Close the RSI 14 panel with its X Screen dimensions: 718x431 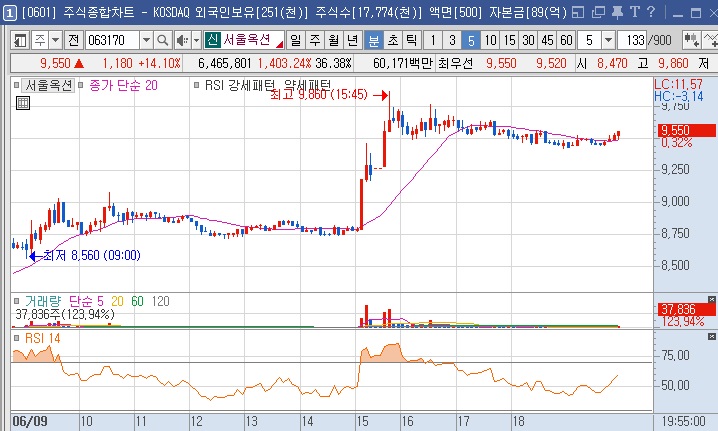click(x=711, y=337)
